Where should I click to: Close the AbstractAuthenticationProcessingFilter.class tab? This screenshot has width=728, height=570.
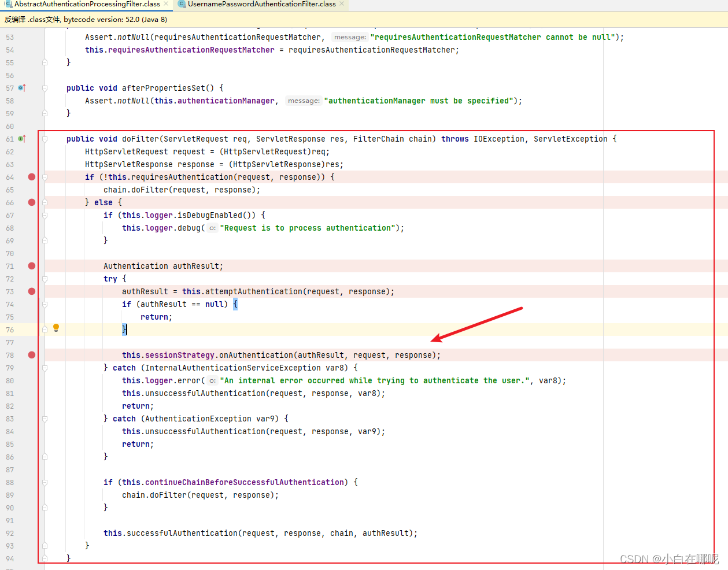tap(167, 4)
